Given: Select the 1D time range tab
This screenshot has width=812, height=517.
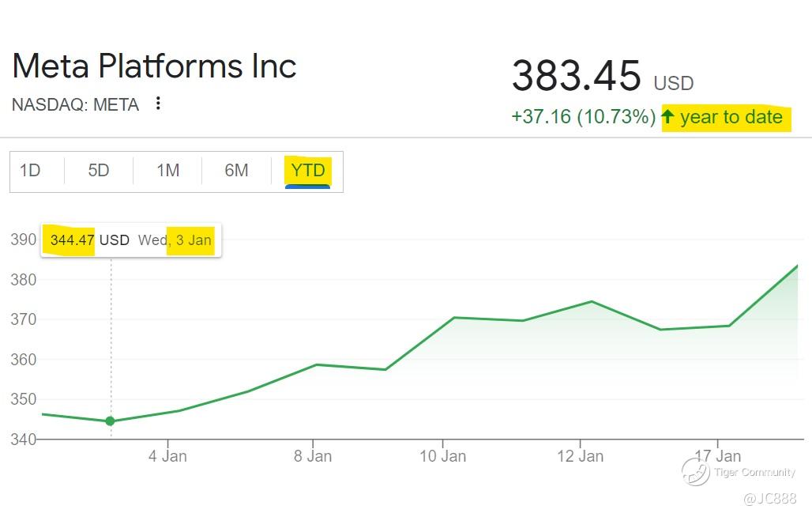Looking at the screenshot, I should click(30, 171).
